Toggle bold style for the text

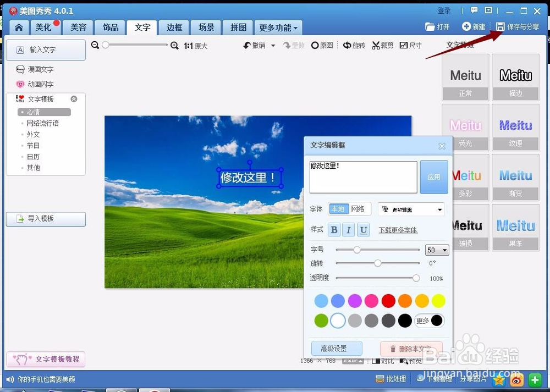click(334, 230)
